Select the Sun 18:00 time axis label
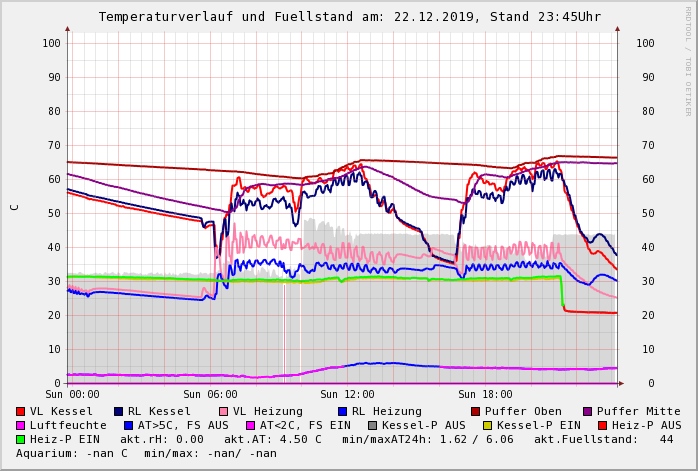 [x=484, y=395]
